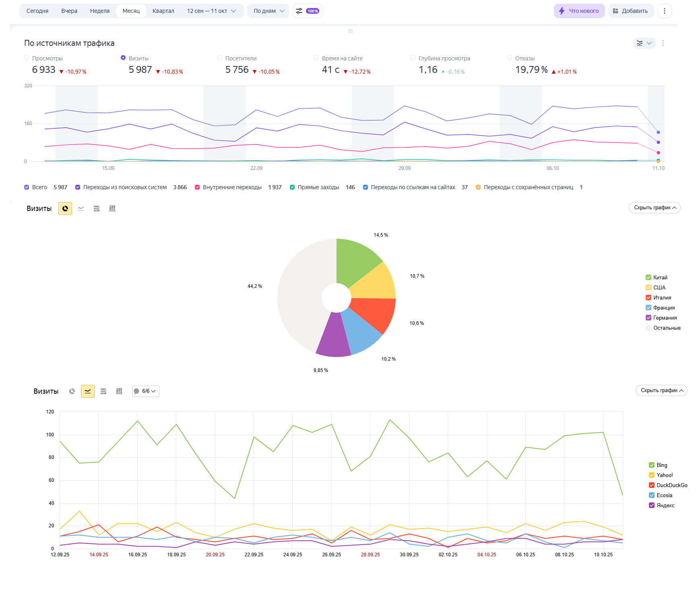Open the 12 сен — 11 окт date range dropdown
The image size is (700, 599).
click(x=211, y=11)
